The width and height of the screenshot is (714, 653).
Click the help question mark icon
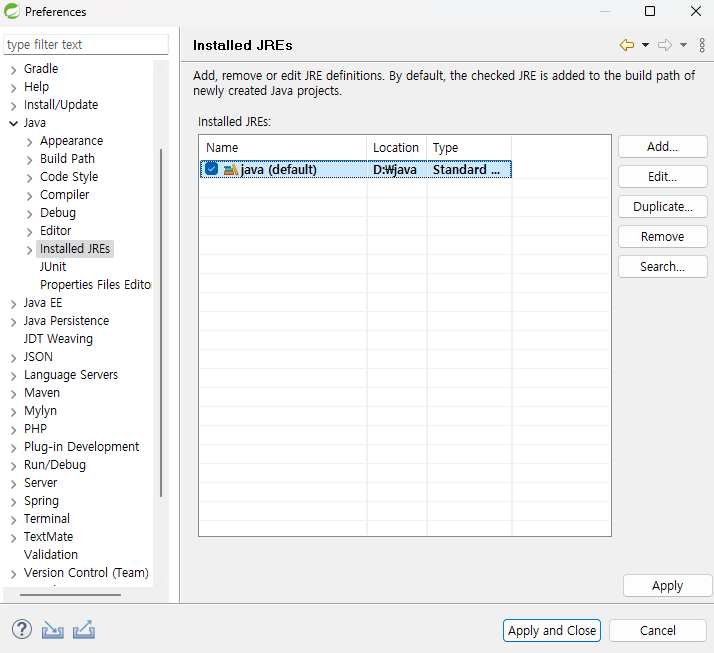[x=22, y=630]
